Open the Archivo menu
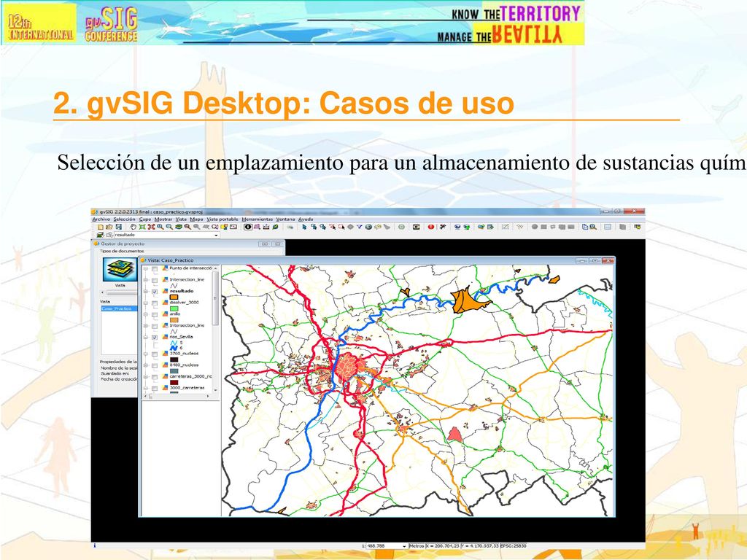 pyautogui.click(x=101, y=219)
